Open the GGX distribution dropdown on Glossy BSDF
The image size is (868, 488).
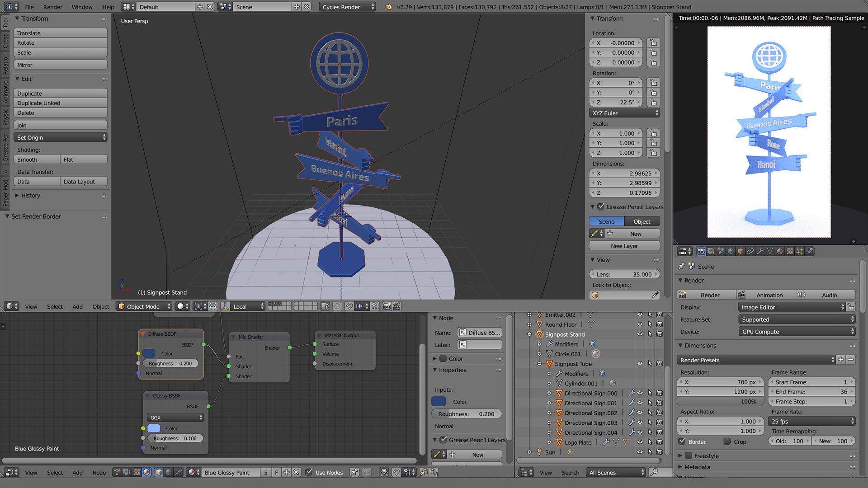(x=175, y=418)
